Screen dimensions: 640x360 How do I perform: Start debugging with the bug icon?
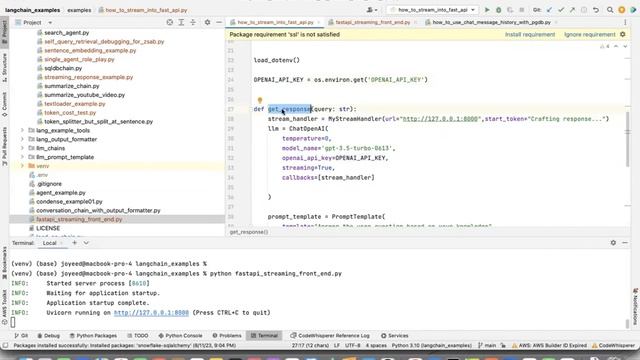(x=498, y=10)
